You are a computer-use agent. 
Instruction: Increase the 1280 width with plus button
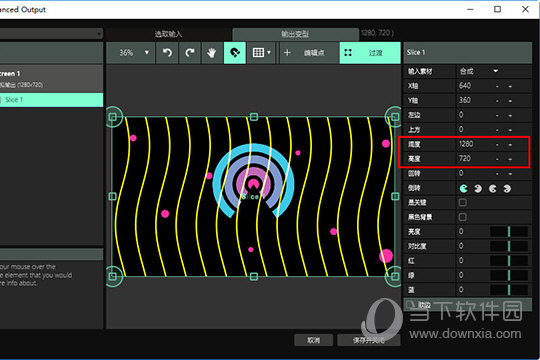[x=510, y=144]
